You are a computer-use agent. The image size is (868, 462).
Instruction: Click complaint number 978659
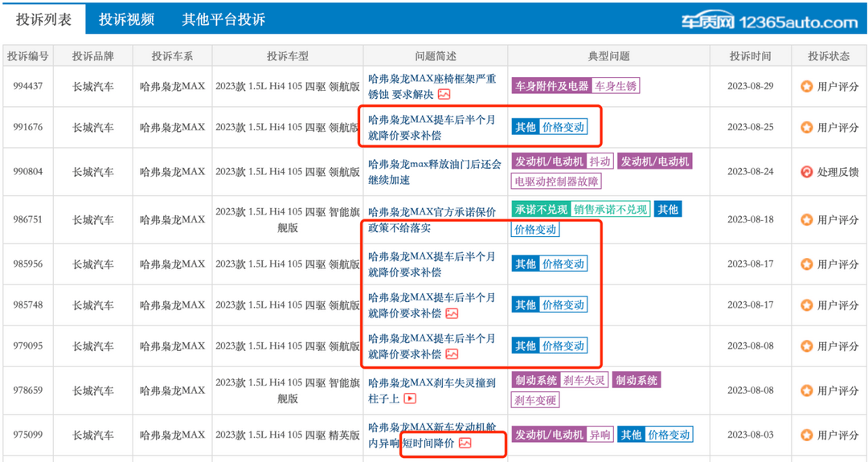(x=27, y=390)
